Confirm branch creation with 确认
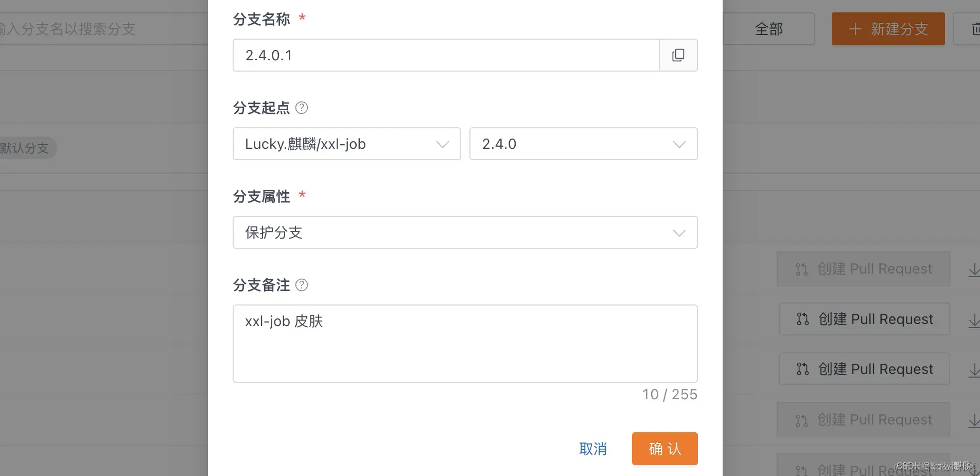 [x=664, y=449]
